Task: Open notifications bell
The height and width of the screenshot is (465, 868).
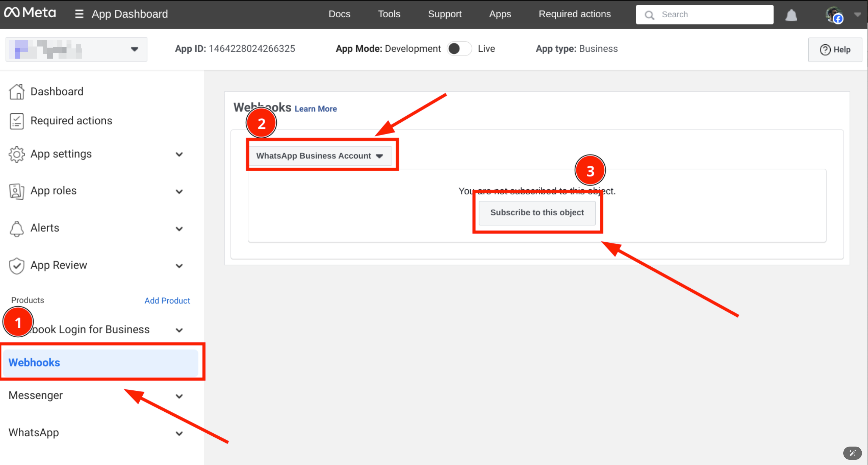Action: coord(791,15)
